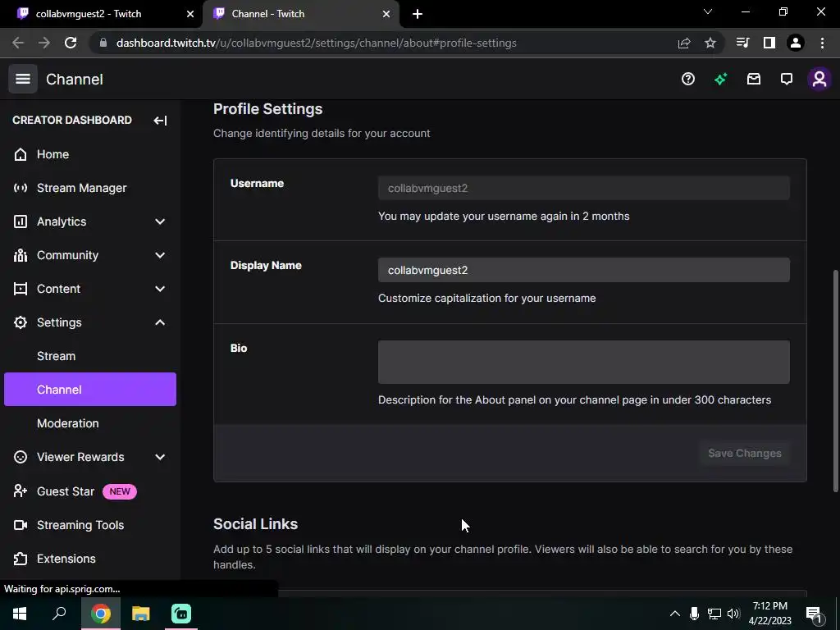Image resolution: width=840 pixels, height=630 pixels.
Task: Click the NEW badge beside Guest Star
Action: click(120, 491)
